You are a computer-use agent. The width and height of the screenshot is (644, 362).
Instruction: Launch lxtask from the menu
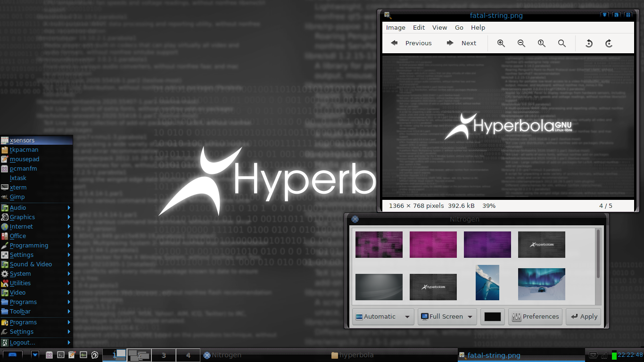36,178
